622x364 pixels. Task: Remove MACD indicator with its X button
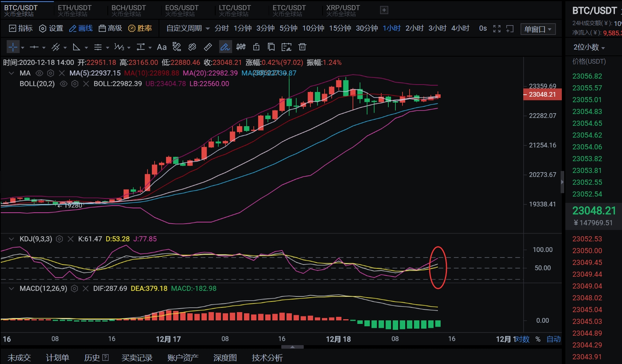85,289
